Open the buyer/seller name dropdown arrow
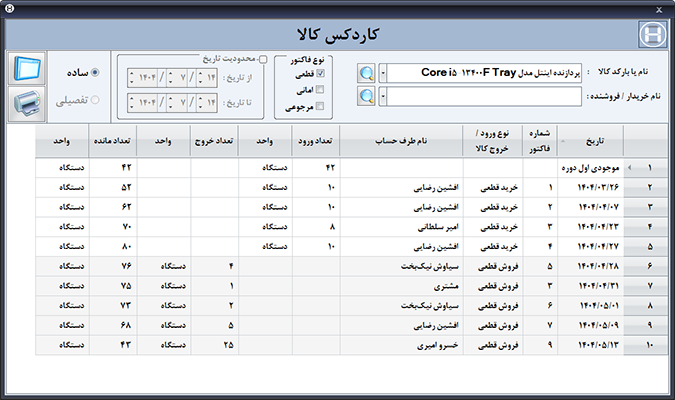Viewport: 675px width, 400px height. point(383,96)
